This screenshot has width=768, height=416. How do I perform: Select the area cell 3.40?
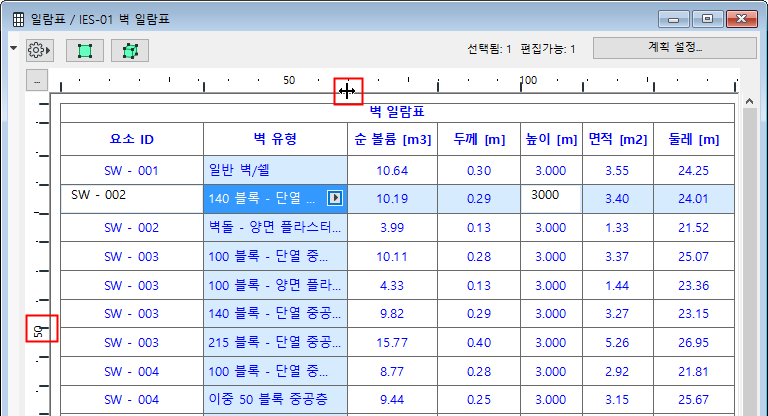tap(618, 199)
